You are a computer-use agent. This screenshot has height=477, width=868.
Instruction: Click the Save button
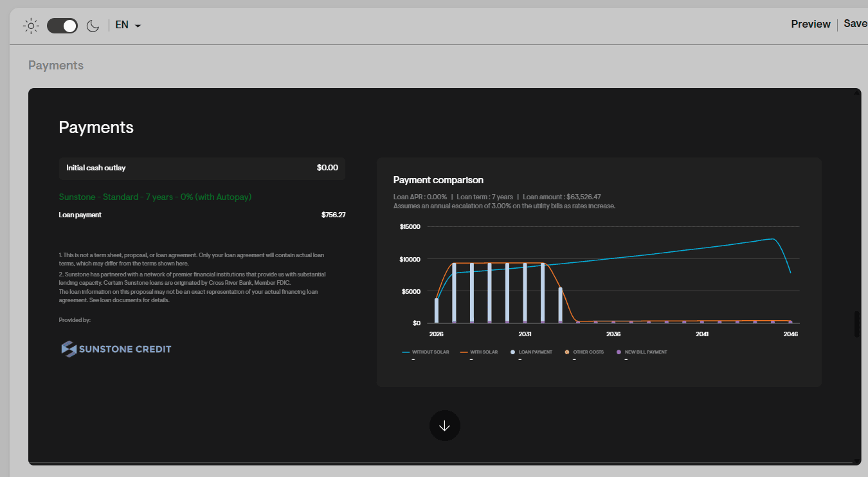click(855, 23)
